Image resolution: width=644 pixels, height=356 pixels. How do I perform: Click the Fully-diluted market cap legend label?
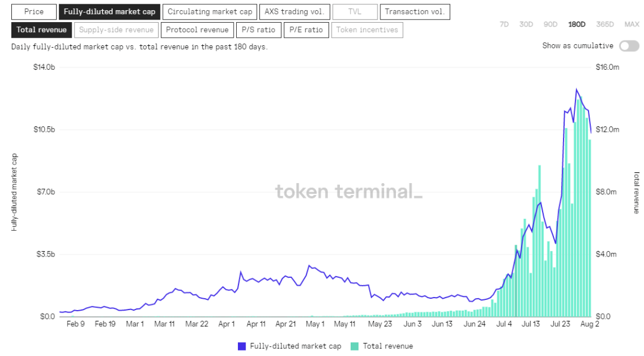click(x=296, y=346)
